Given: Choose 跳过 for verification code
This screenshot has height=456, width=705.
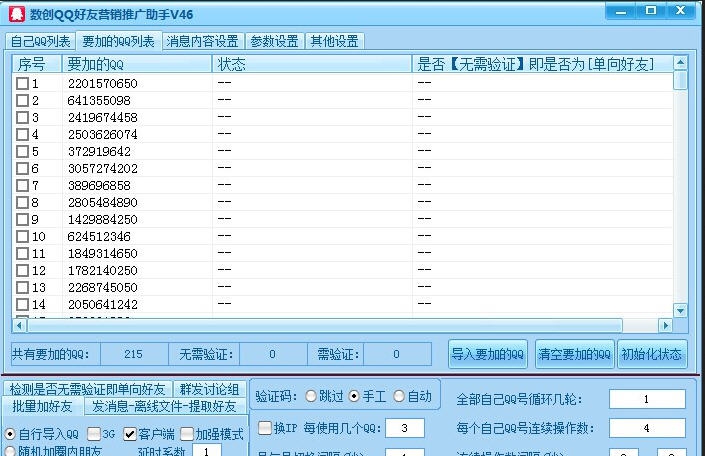Looking at the screenshot, I should (311, 396).
